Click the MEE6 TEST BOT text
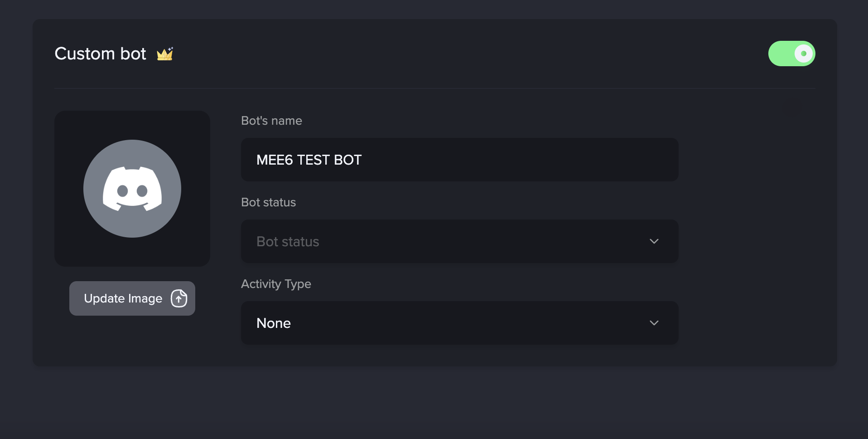Viewport: 868px width, 439px height. point(309,160)
